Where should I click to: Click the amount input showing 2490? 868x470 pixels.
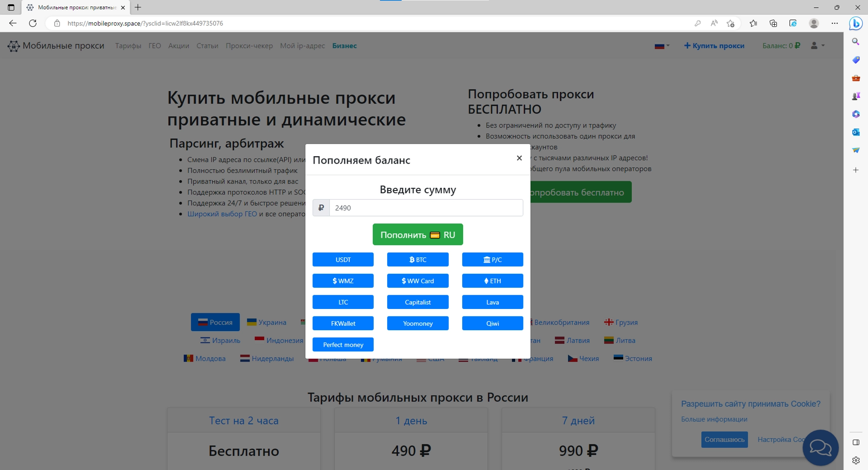(426, 208)
